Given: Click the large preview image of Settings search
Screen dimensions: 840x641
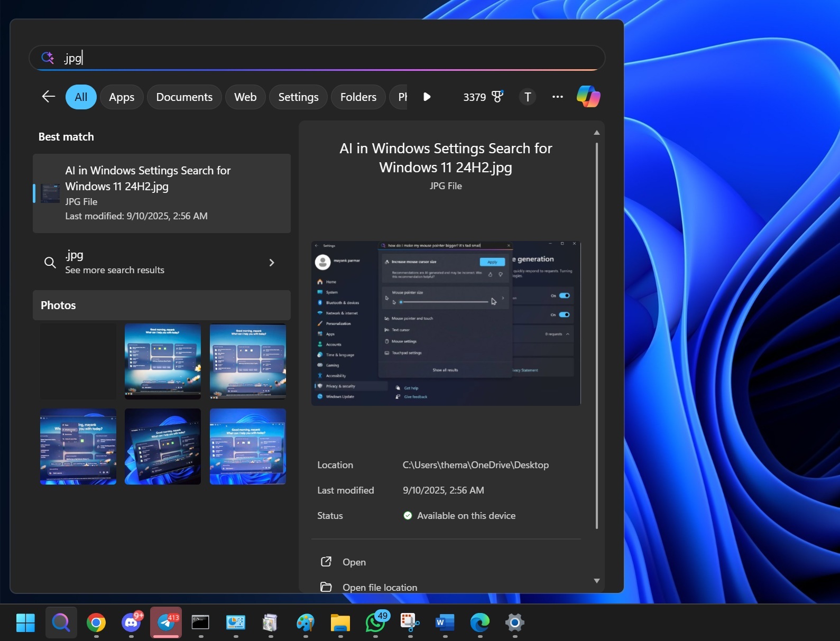Looking at the screenshot, I should click(446, 323).
